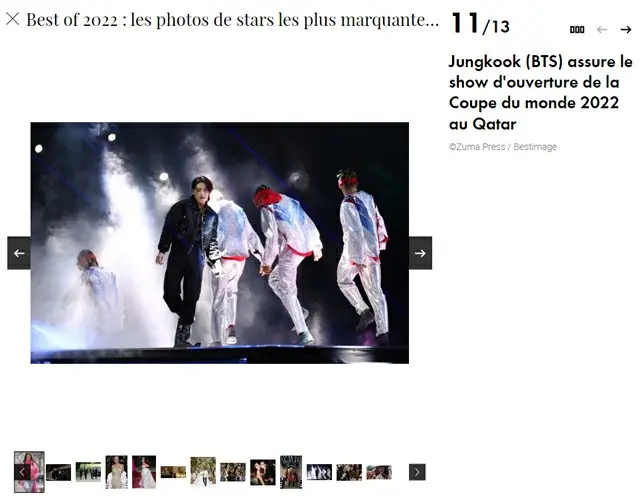Select the ninth thumbnail of couple posing
The width and height of the screenshot is (640, 504).
tap(262, 472)
